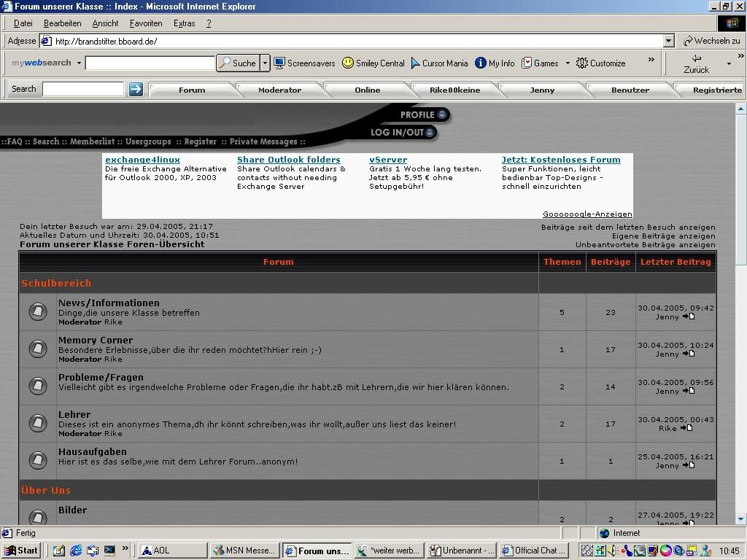Open Zurück history dropdown arrow
The width and height of the screenshot is (747, 560).
pos(729,63)
